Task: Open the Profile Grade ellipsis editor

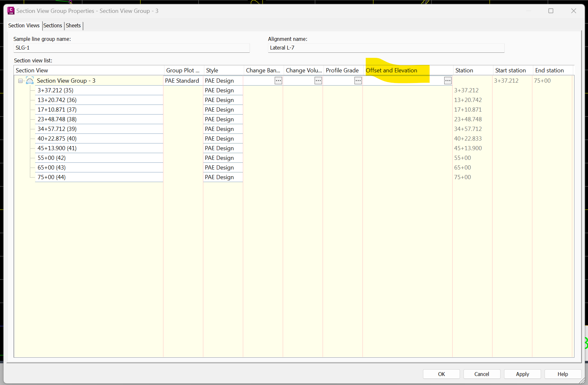Action: (358, 80)
